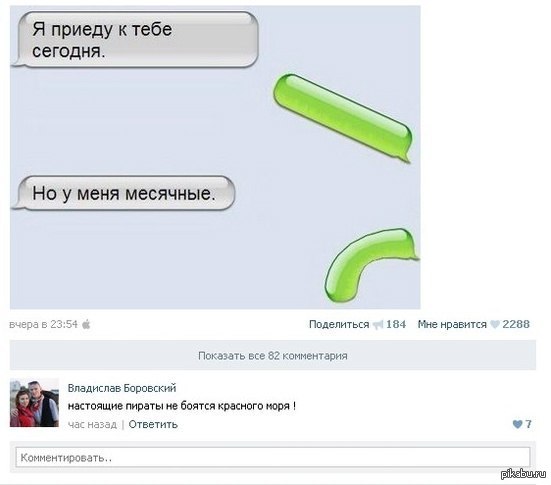Like the comment via small heart icon
551x485 pixels.
coord(517,424)
